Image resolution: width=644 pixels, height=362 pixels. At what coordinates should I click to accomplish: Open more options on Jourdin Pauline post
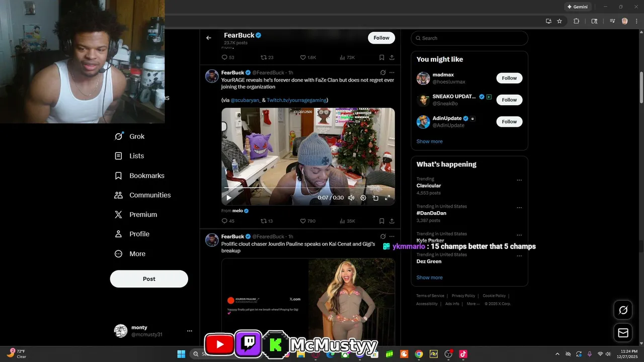click(392, 236)
